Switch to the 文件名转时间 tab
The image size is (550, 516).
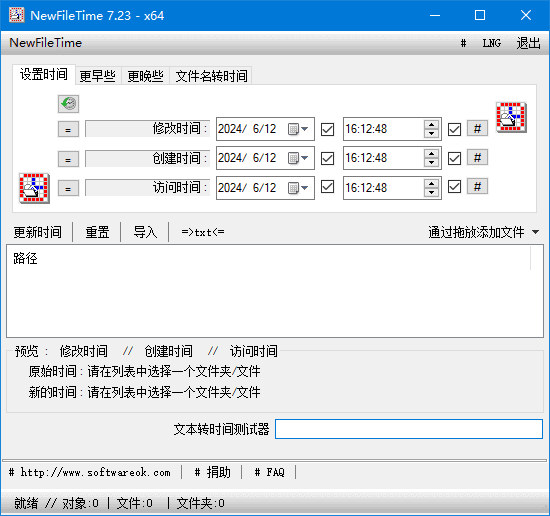[x=211, y=76]
